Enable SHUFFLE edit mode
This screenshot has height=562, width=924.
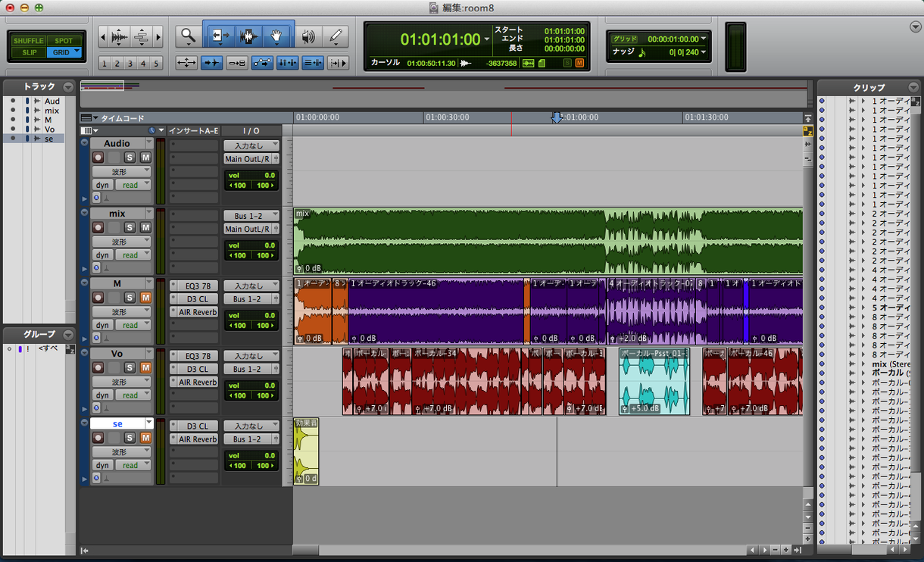click(x=29, y=41)
